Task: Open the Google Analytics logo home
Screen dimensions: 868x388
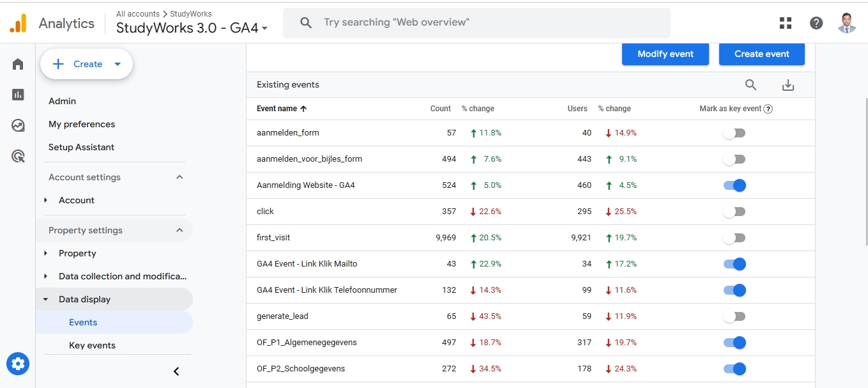Action: pyautogui.click(x=18, y=24)
